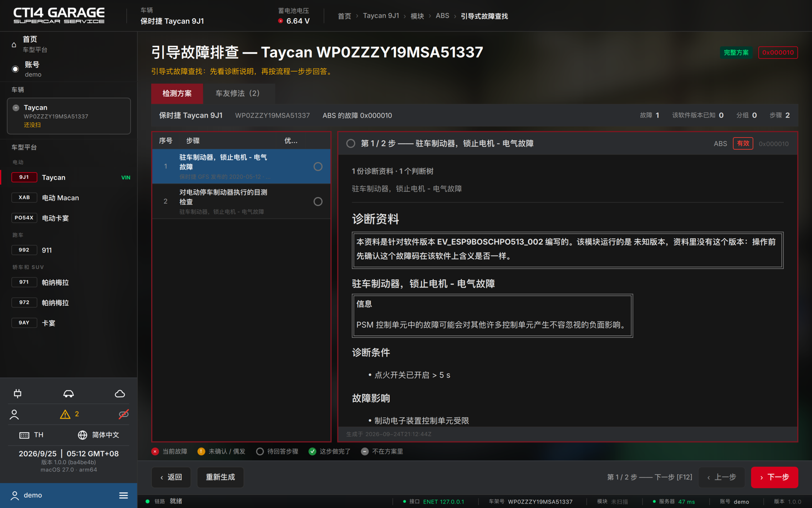Click the 优... column header
Screen dimensions: 812x508
[x=291, y=141]
